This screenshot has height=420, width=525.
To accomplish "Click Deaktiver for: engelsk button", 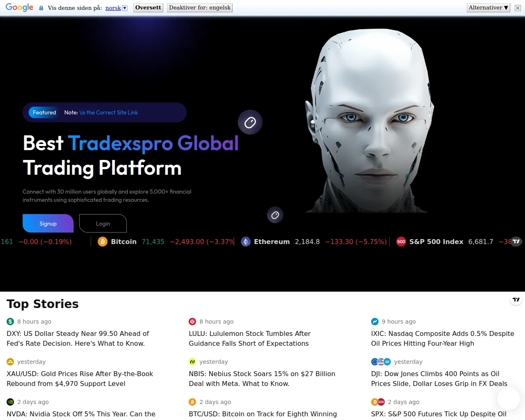I will coord(200,7).
